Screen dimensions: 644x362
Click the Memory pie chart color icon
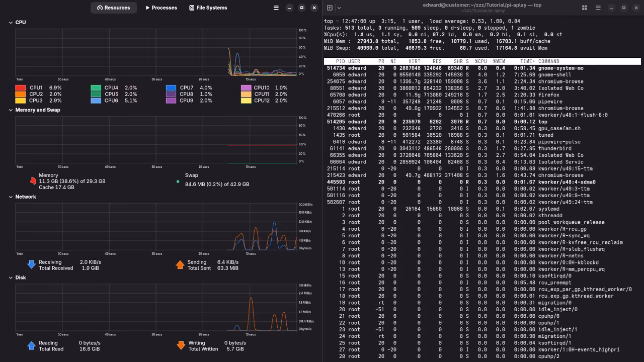(x=33, y=181)
